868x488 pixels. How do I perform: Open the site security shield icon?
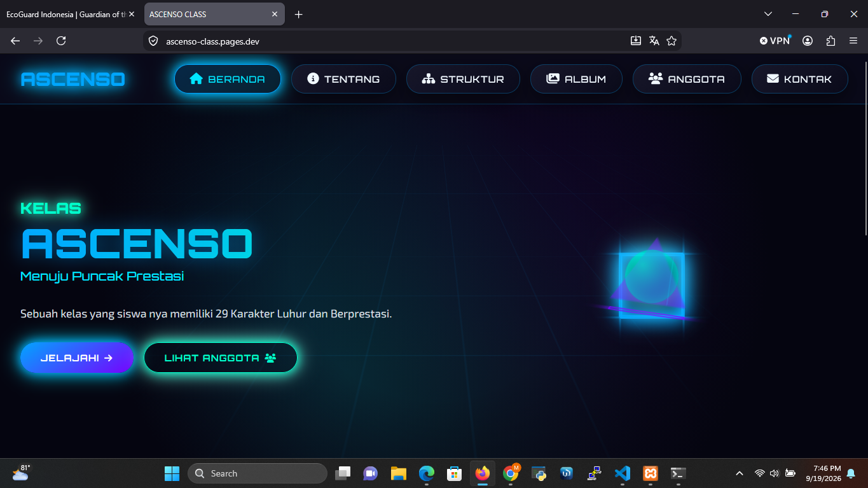[153, 41]
